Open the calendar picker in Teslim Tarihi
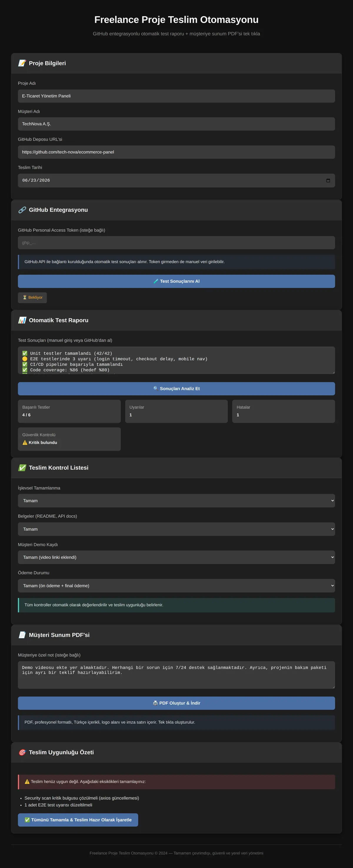Viewport: 353px width, 868px height. pyautogui.click(x=328, y=180)
